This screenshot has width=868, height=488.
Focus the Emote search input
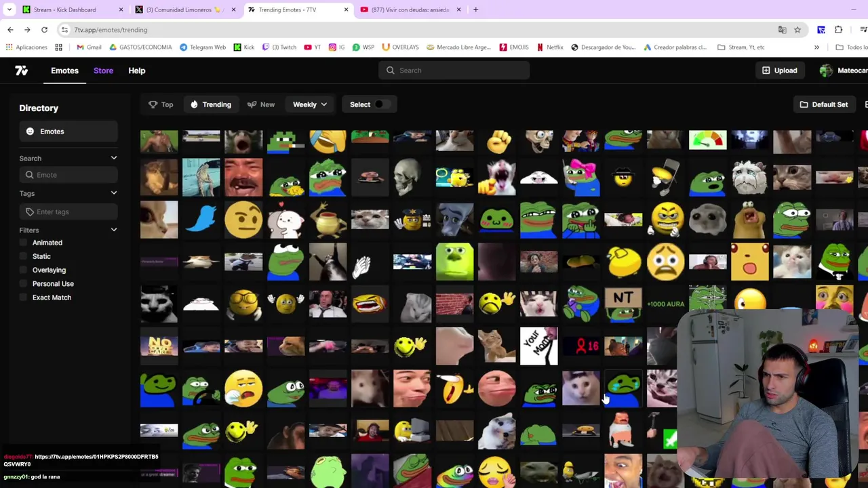[68, 175]
